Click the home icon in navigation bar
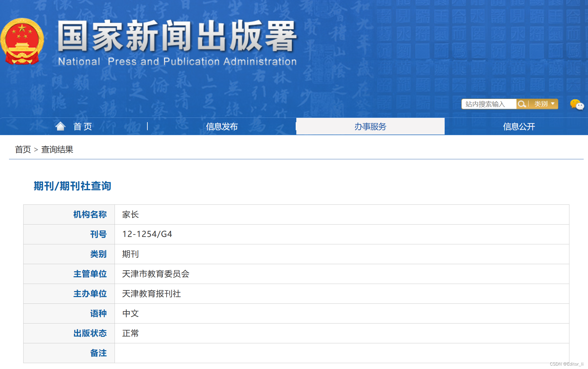588x369 pixels. [60, 126]
